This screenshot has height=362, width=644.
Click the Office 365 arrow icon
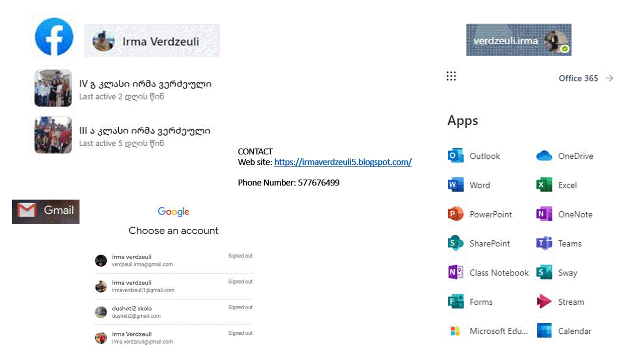point(609,78)
